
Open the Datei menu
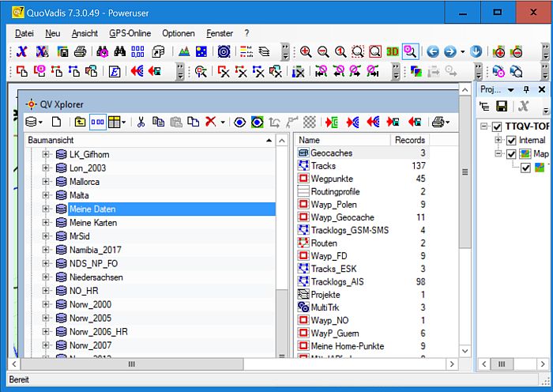(x=24, y=33)
